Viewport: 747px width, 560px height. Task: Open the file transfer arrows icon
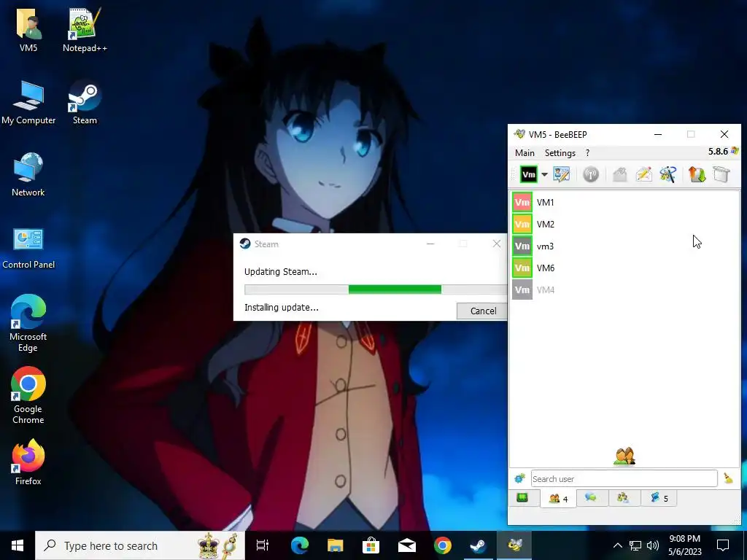tap(697, 174)
